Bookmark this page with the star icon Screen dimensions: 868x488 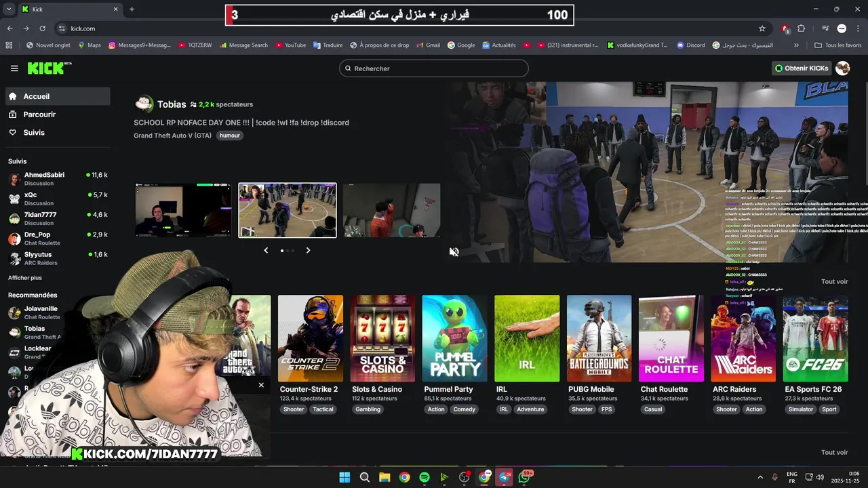[x=762, y=28]
